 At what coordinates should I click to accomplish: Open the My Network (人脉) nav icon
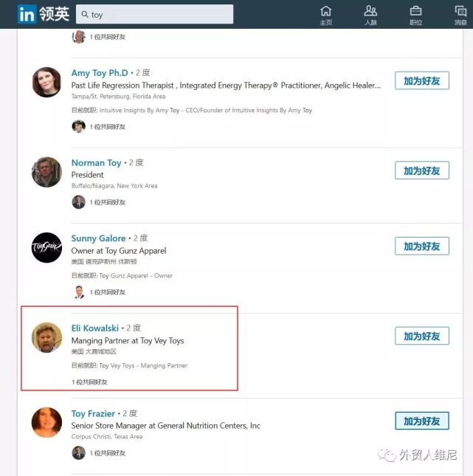370,15
